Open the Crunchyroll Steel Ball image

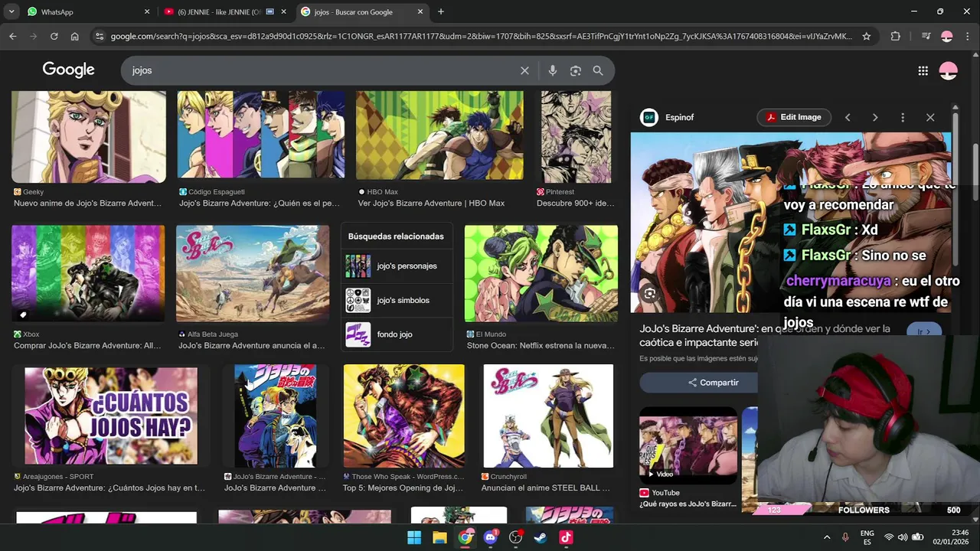point(548,416)
